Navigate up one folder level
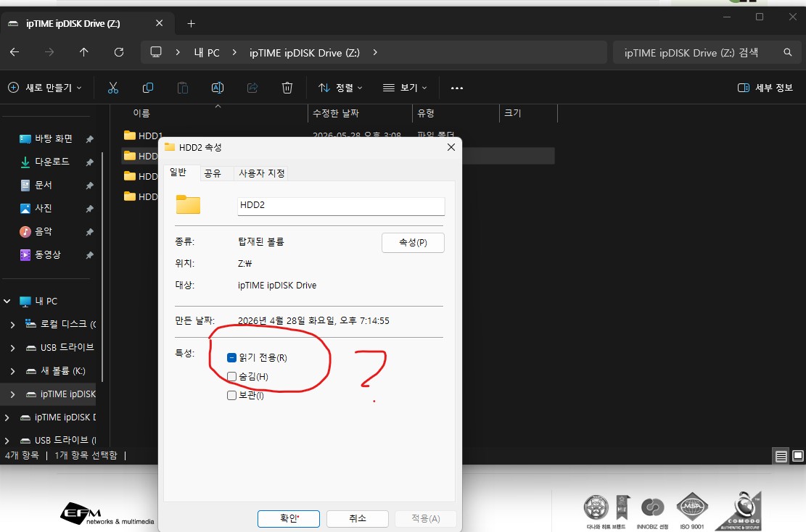Screen dimensions: 806x532 [x=83, y=52]
